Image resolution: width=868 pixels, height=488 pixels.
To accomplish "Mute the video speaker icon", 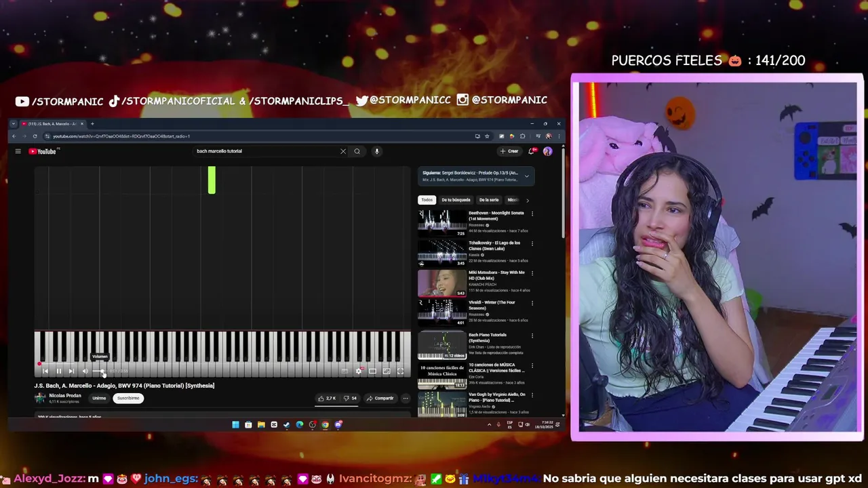I will (x=85, y=371).
